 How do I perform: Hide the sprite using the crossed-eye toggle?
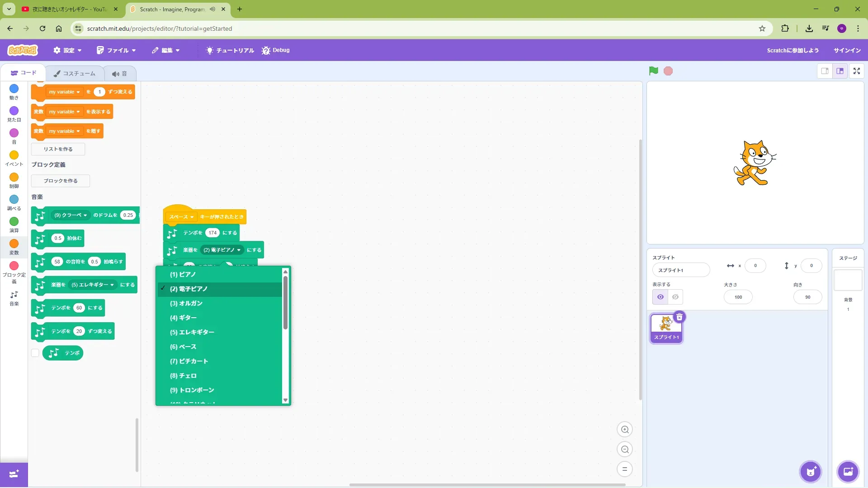pos(675,297)
